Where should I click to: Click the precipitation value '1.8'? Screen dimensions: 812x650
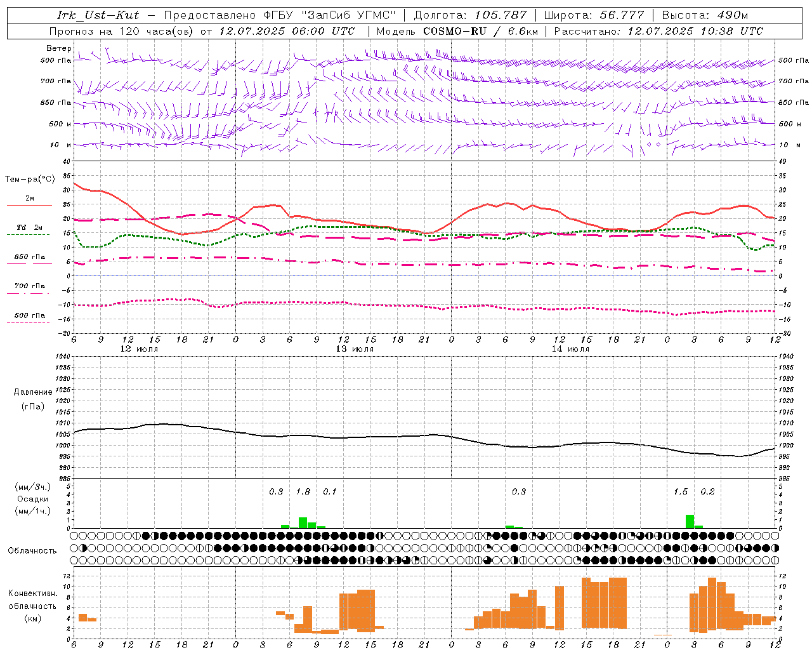pyautogui.click(x=303, y=491)
